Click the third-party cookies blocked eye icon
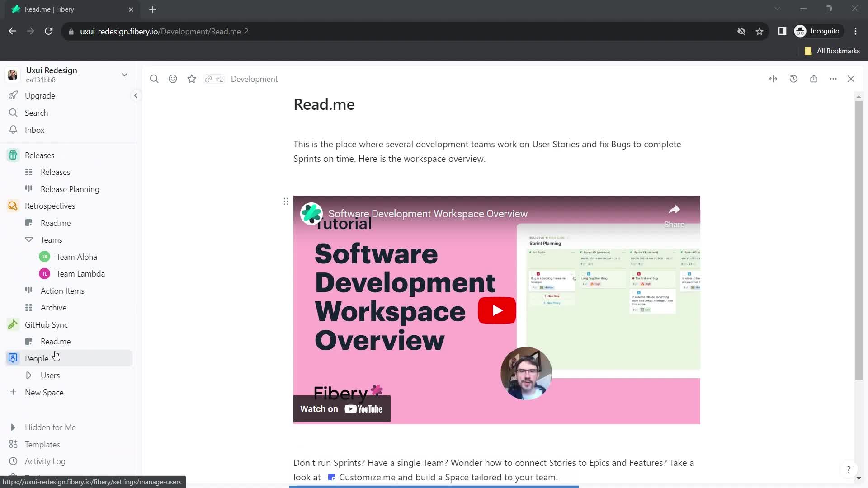The height and width of the screenshot is (488, 868). 741,31
